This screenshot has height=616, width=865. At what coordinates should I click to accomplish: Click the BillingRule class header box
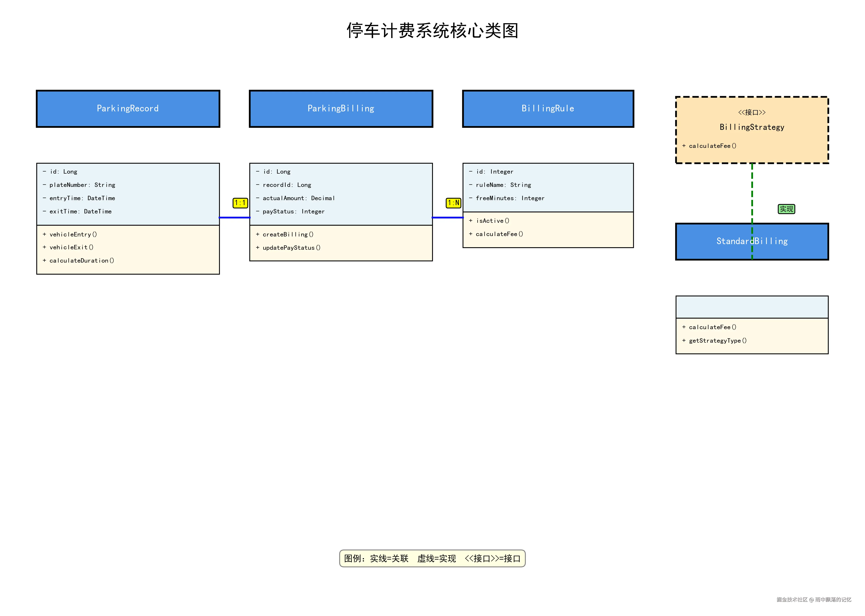coord(548,109)
